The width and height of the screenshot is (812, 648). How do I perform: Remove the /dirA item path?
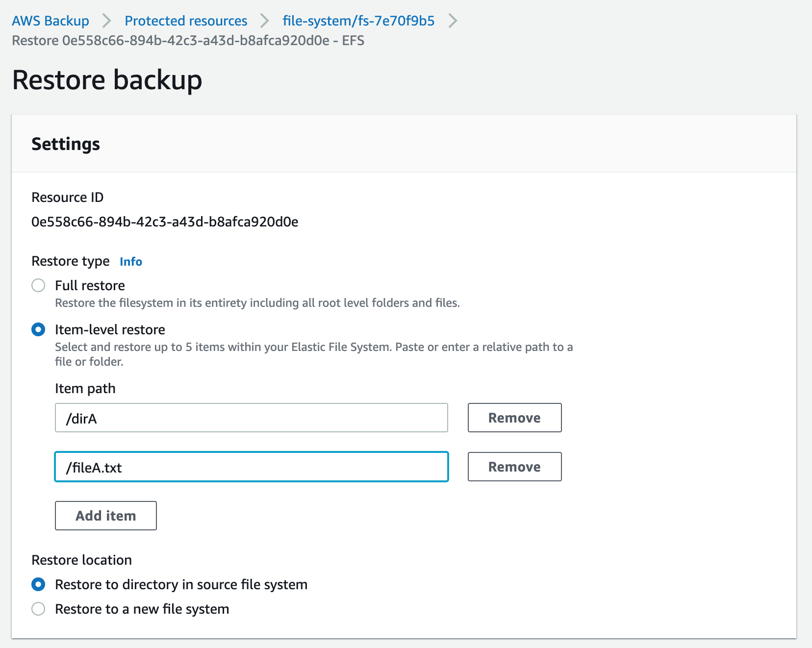pos(514,418)
